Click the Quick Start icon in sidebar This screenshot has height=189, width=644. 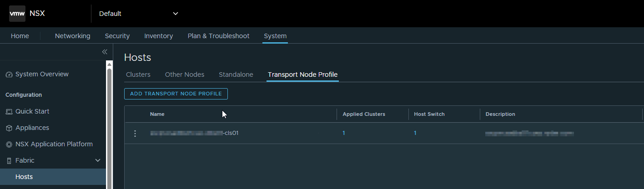[x=9, y=112]
